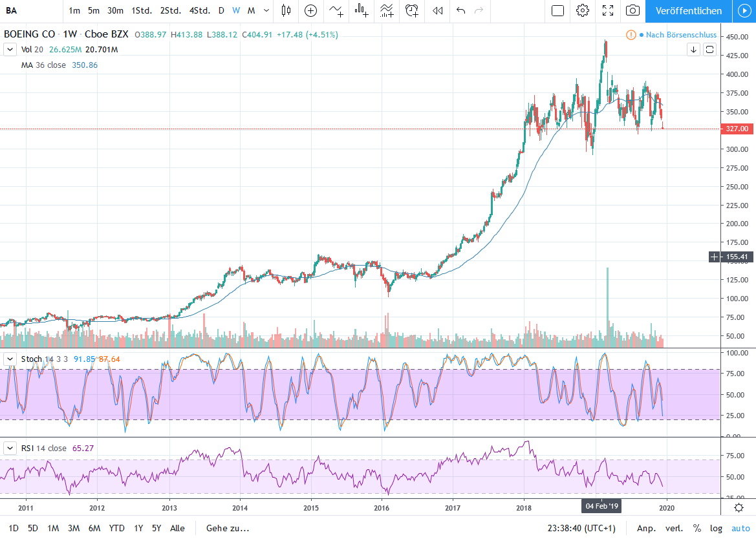Open the Gehe zu… date picker

pos(228,528)
